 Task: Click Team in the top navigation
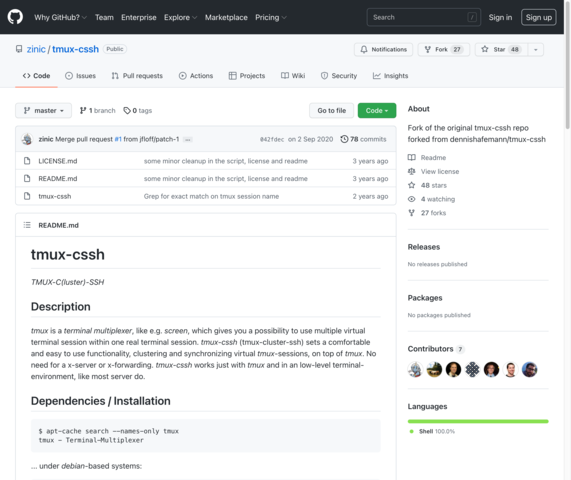click(104, 17)
